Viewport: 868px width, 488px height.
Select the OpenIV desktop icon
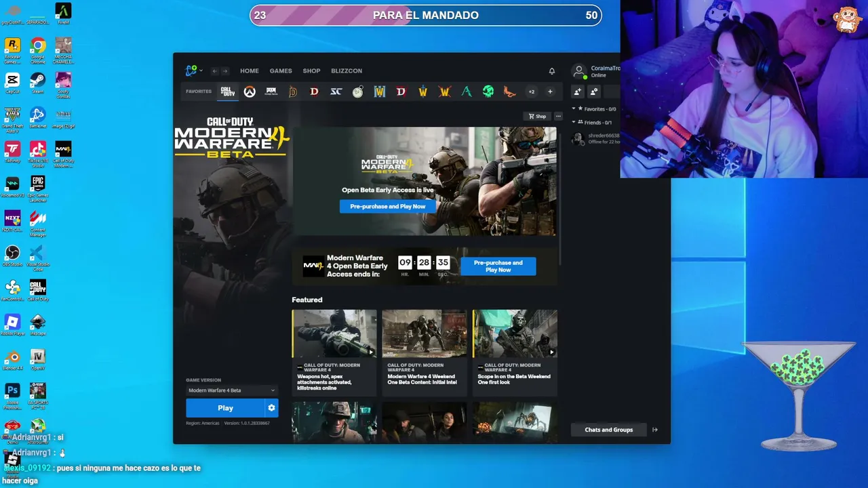[x=38, y=360]
